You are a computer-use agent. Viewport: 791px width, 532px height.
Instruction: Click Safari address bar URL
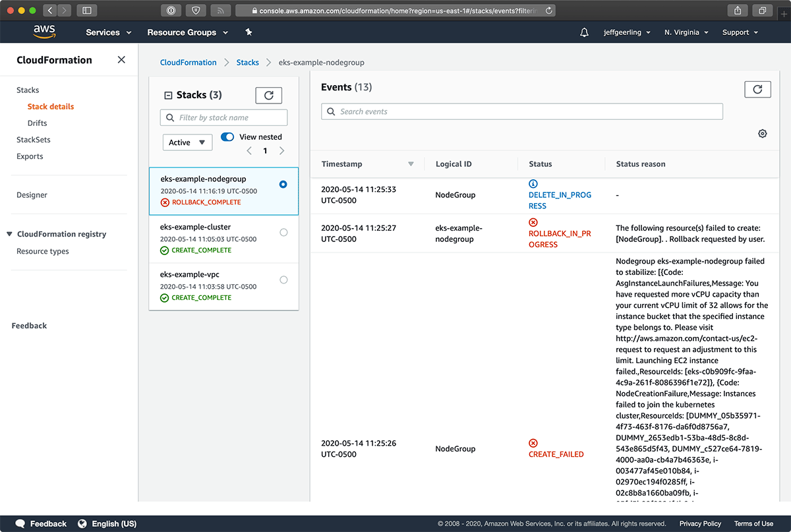coord(397,11)
